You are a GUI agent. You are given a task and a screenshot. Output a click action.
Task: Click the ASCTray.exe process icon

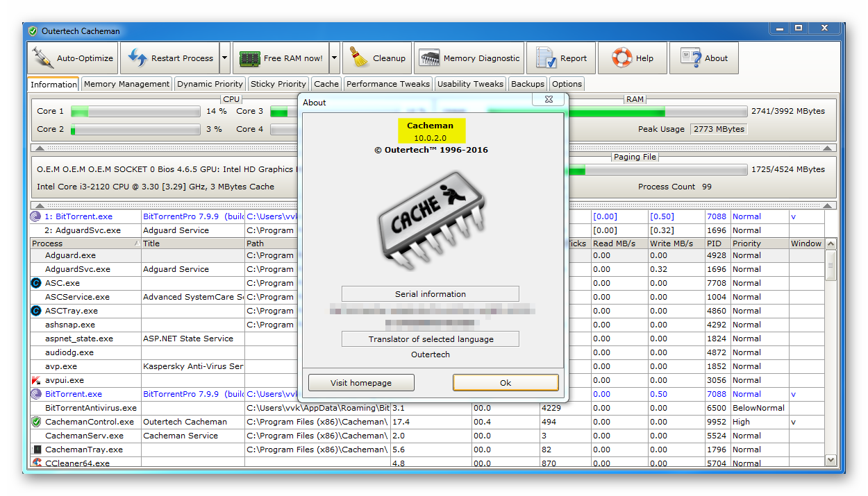pyautogui.click(x=36, y=311)
